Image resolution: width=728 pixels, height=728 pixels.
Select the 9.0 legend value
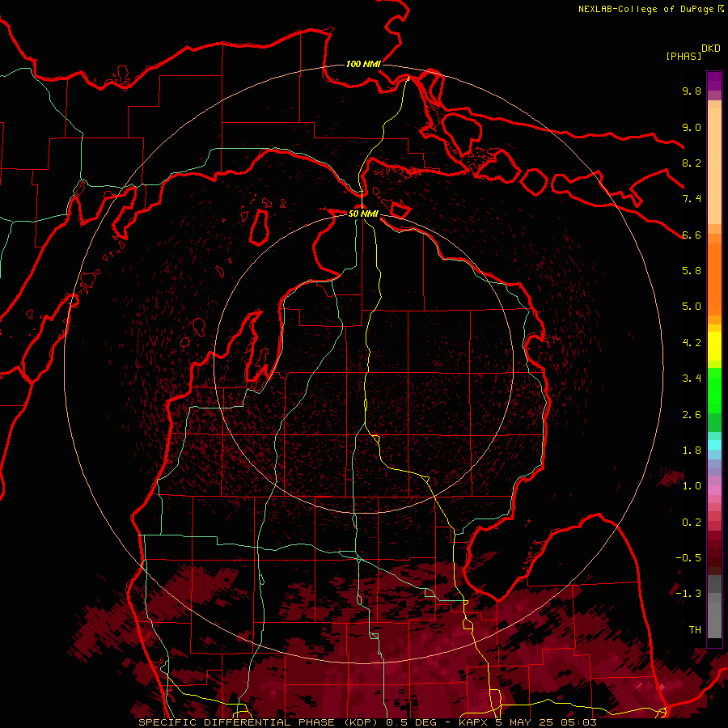point(692,127)
